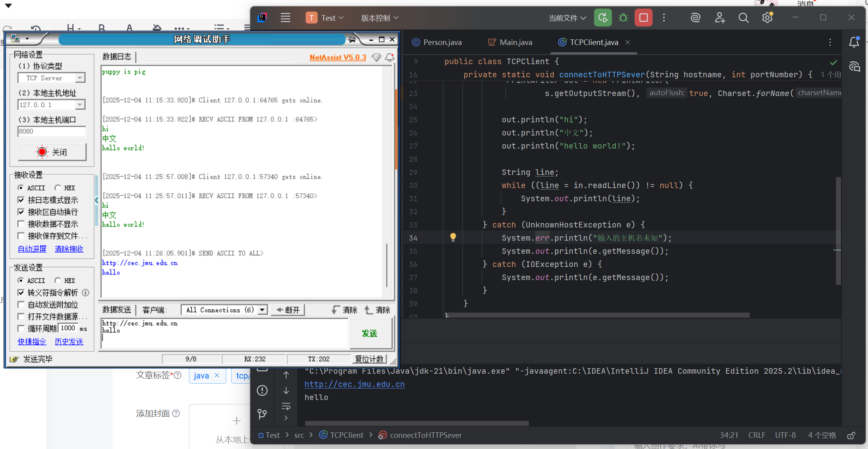Open the IDE notifications bell icon
The image size is (868, 449).
(x=854, y=42)
